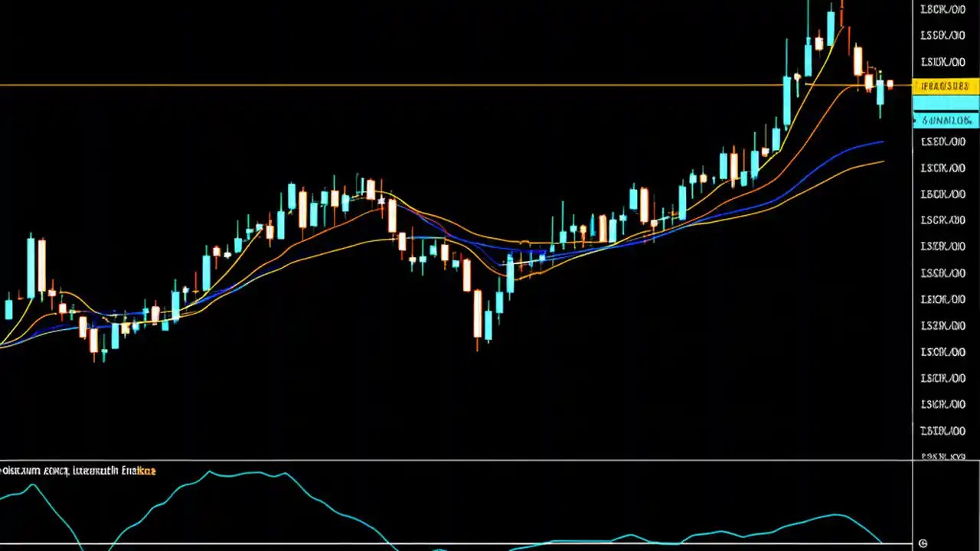Screen dimensions: 980x551
Task: Click the panel separator line above the indicator
Action: pyautogui.click(x=459, y=459)
